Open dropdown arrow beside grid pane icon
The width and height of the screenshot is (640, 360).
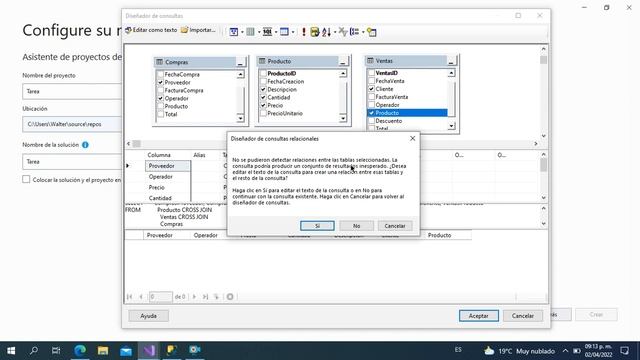tap(259, 32)
